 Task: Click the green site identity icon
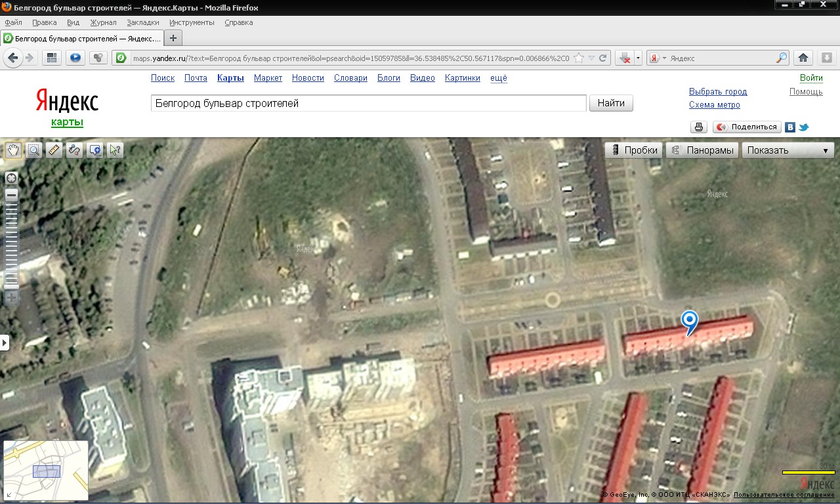point(121,58)
